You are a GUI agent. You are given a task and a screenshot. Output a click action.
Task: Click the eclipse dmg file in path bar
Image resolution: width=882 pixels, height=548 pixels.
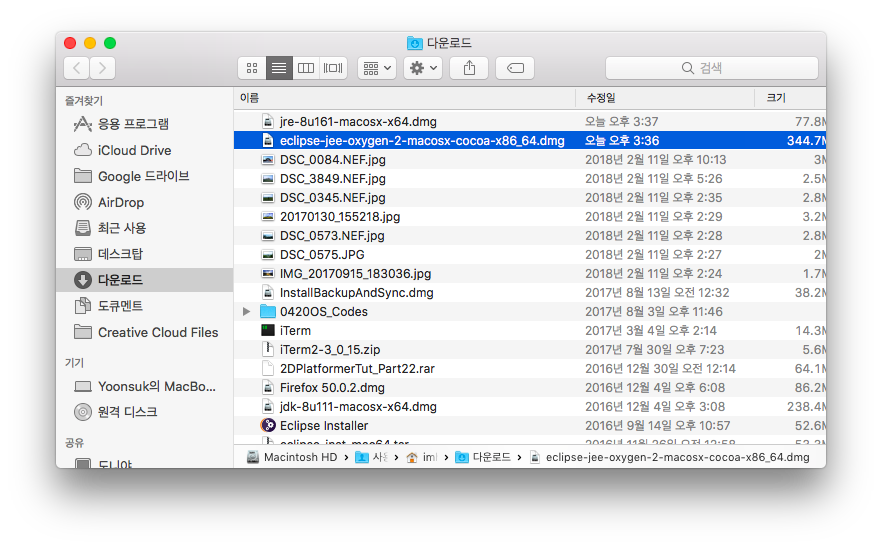click(670, 457)
